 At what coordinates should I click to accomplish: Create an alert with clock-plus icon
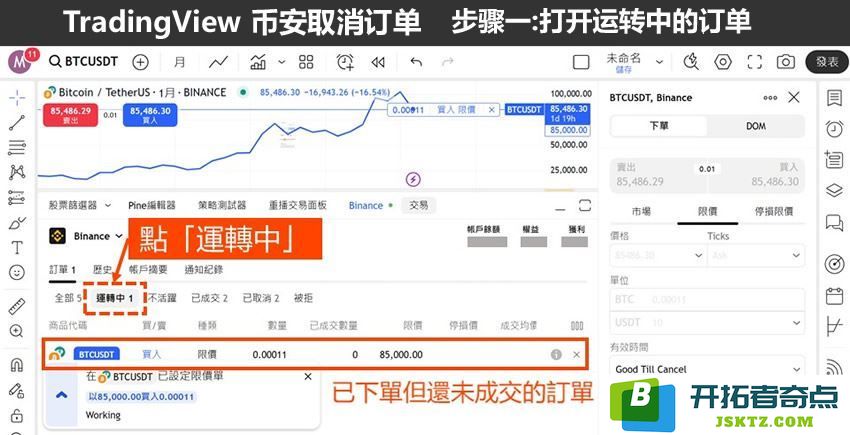click(345, 62)
